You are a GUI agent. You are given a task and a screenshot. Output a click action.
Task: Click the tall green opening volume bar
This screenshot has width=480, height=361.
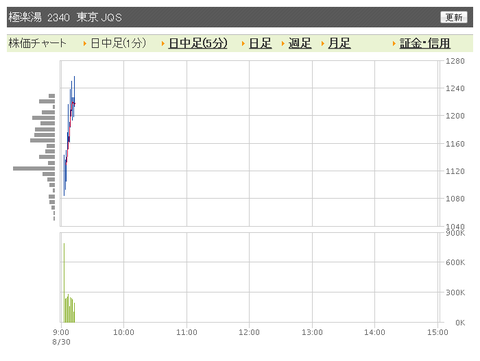64,283
